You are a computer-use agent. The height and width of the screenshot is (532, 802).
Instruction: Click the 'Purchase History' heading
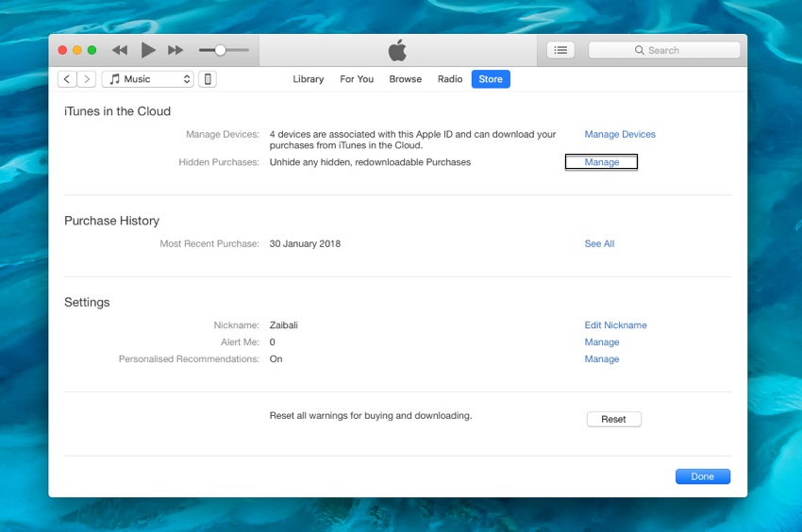pyautogui.click(x=111, y=221)
